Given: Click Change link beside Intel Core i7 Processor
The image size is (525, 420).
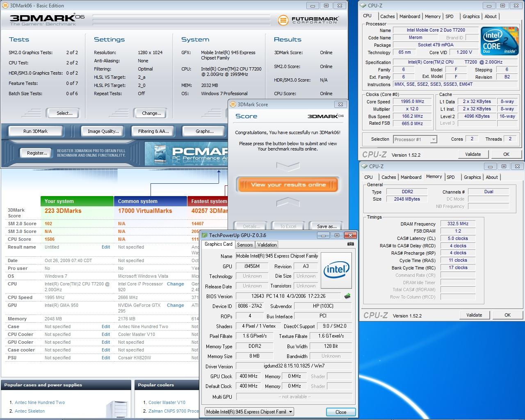Looking at the screenshot, I should [176, 284].
